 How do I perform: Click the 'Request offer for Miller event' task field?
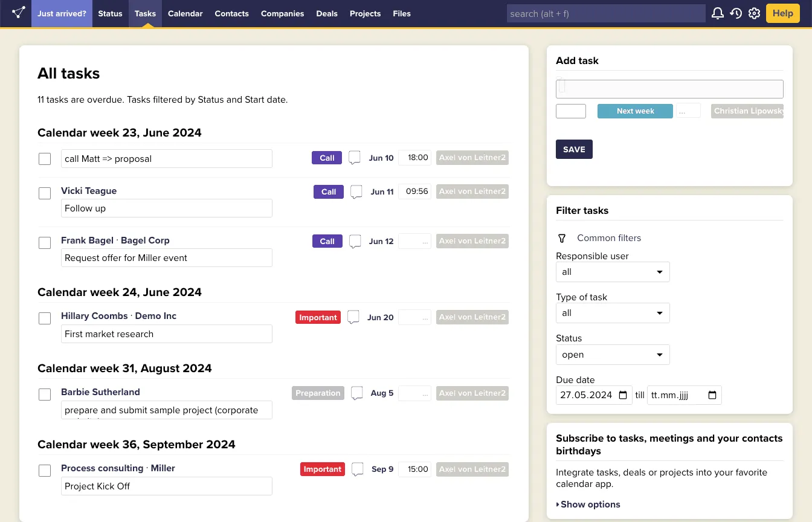point(167,258)
